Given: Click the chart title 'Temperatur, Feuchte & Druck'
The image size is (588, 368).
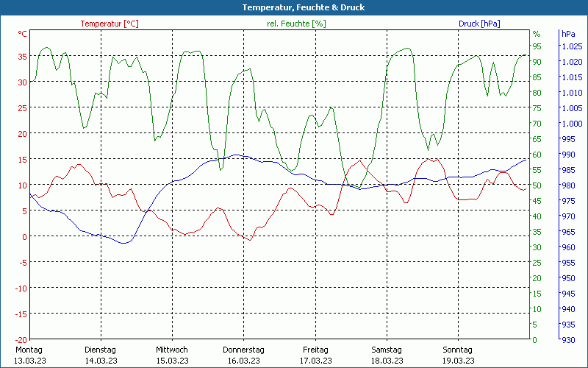Looking at the screenshot, I should pyautogui.click(x=304, y=7).
